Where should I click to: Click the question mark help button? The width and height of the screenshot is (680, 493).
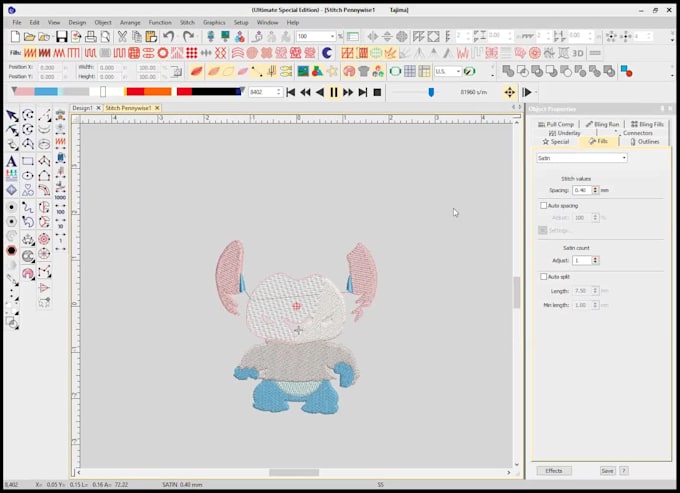coord(624,470)
